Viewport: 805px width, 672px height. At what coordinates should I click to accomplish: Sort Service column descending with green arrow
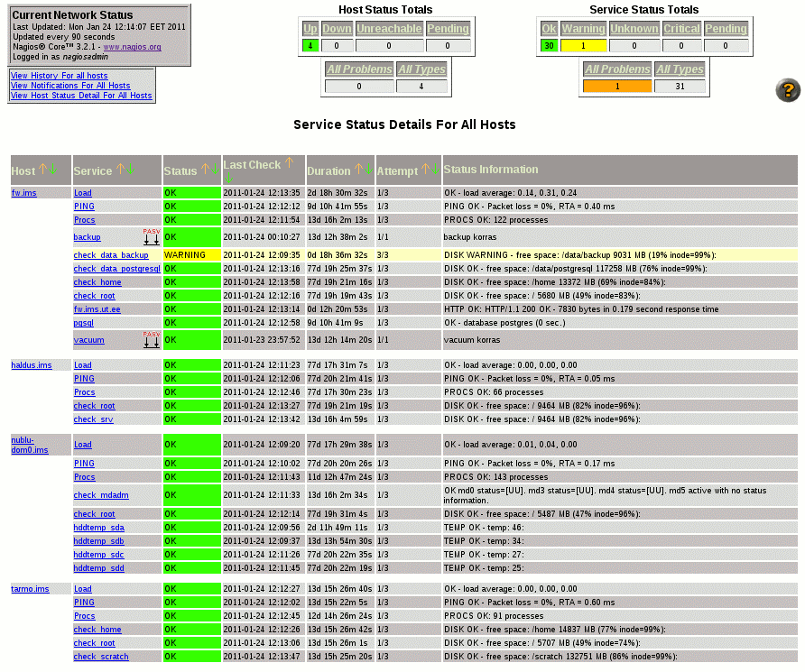pos(129,170)
